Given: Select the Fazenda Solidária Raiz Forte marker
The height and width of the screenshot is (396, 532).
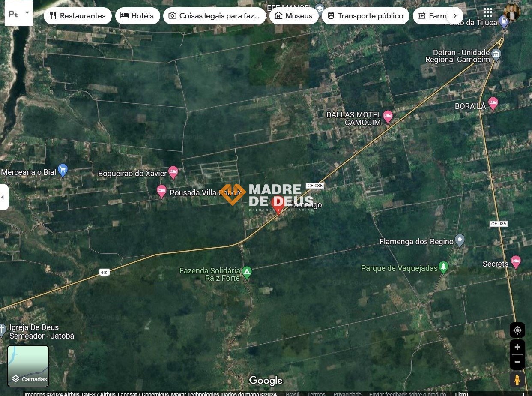Looking at the screenshot, I should pyautogui.click(x=247, y=272).
